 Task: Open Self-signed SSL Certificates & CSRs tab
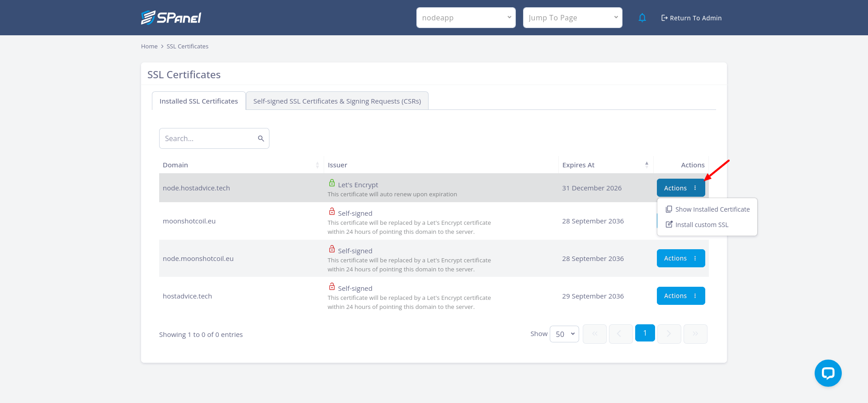tap(337, 101)
